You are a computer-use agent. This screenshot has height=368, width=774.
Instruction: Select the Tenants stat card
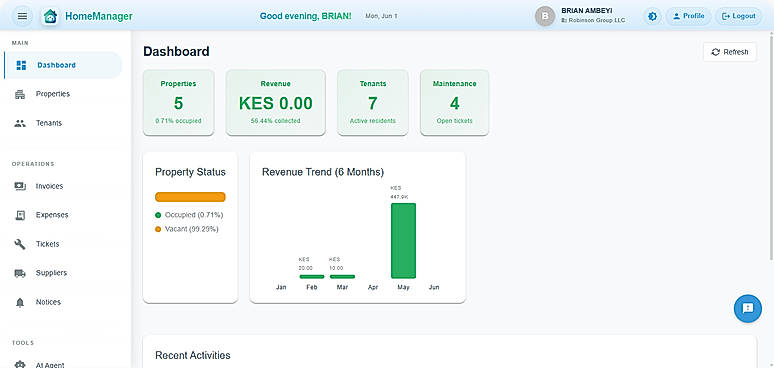(373, 102)
